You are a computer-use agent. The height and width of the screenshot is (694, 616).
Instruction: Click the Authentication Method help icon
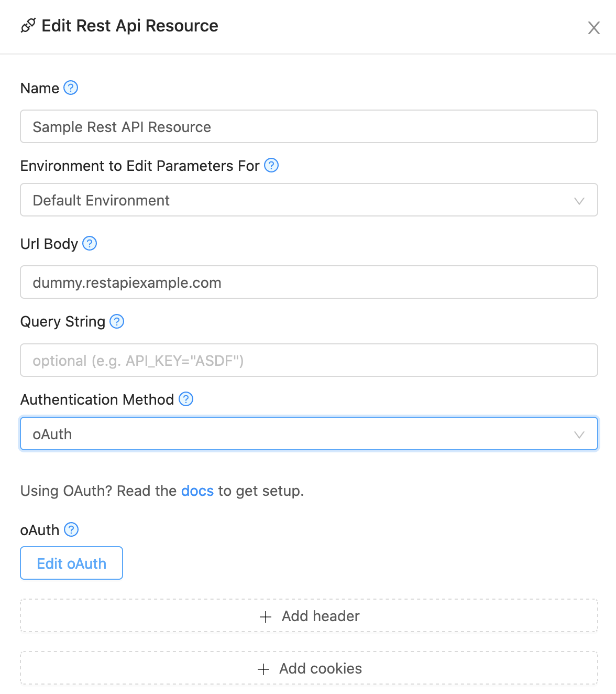coord(186,399)
